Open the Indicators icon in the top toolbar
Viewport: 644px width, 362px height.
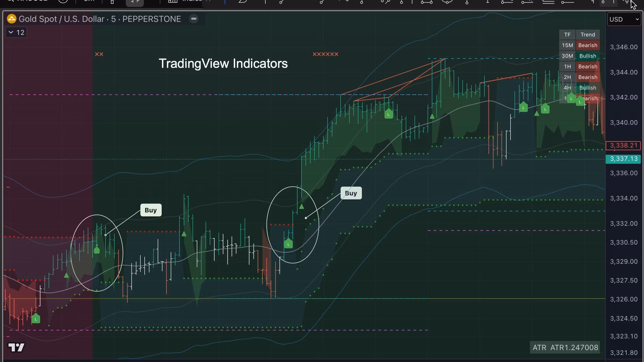coord(173,1)
